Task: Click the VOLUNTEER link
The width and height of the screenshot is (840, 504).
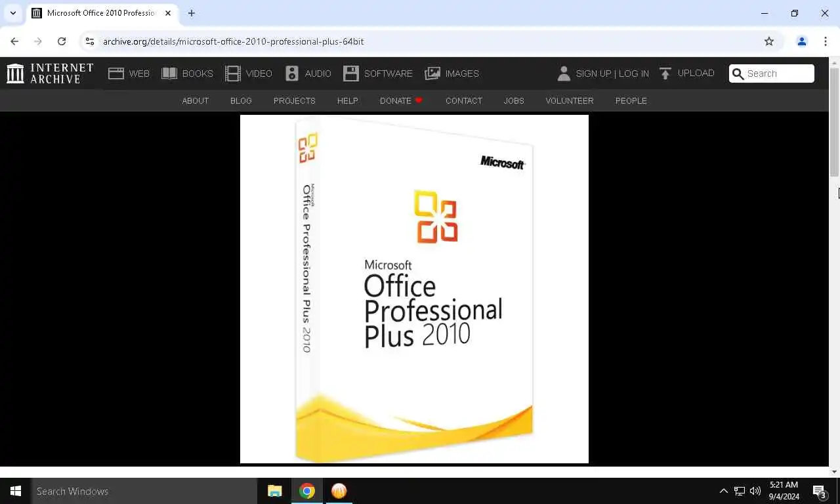Action: click(x=570, y=100)
